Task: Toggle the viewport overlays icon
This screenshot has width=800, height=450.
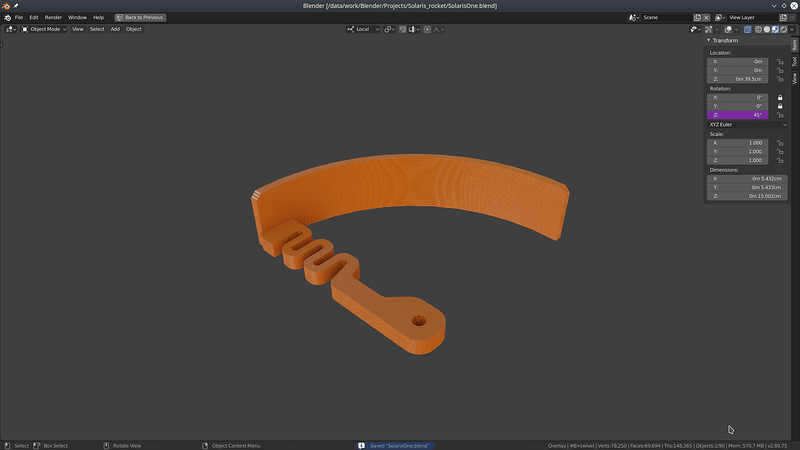Action: [x=728, y=30]
